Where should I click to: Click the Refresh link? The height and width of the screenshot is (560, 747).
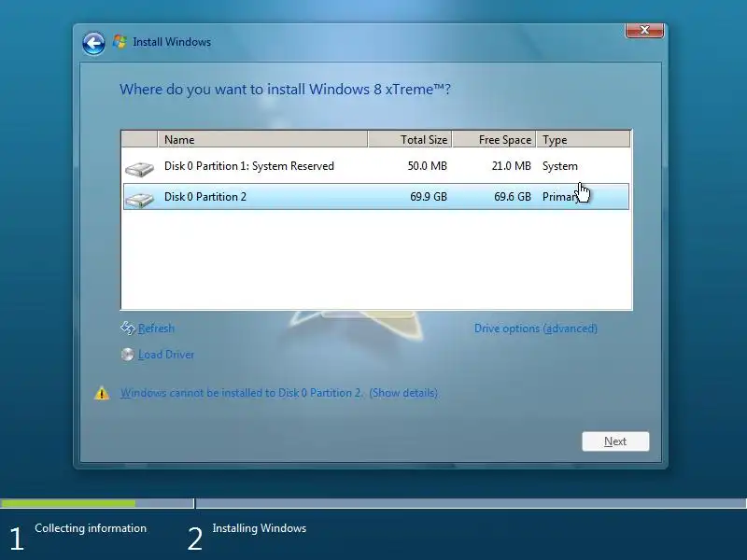[x=156, y=329]
